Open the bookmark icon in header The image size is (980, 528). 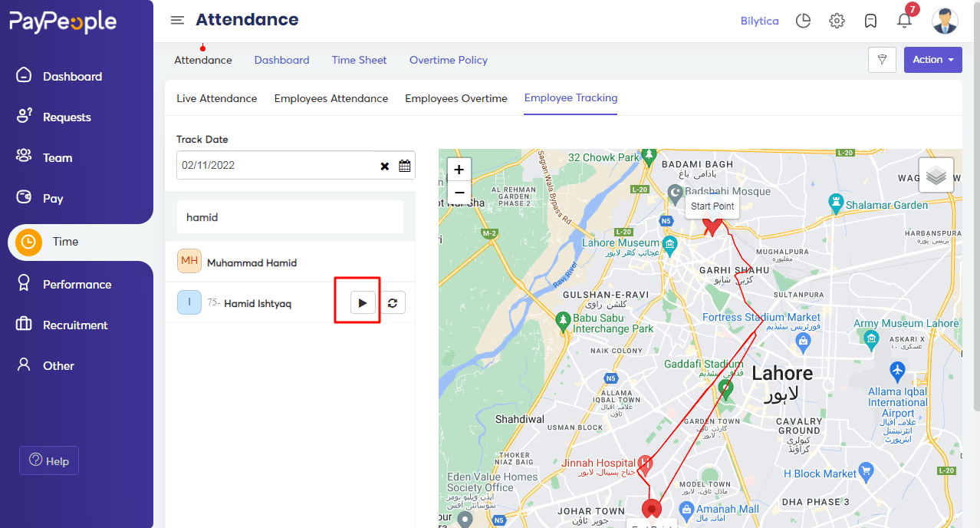click(x=870, y=21)
